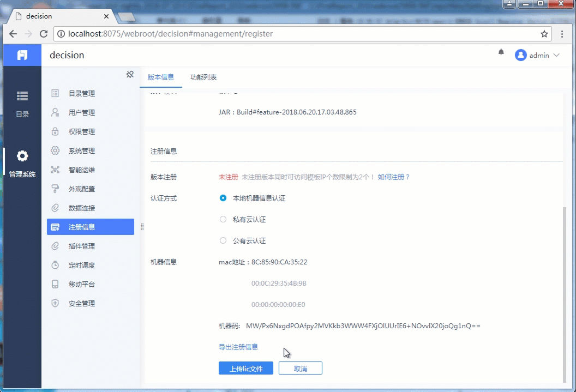
Task: Bookmark page with the star icon
Action: 544,34
